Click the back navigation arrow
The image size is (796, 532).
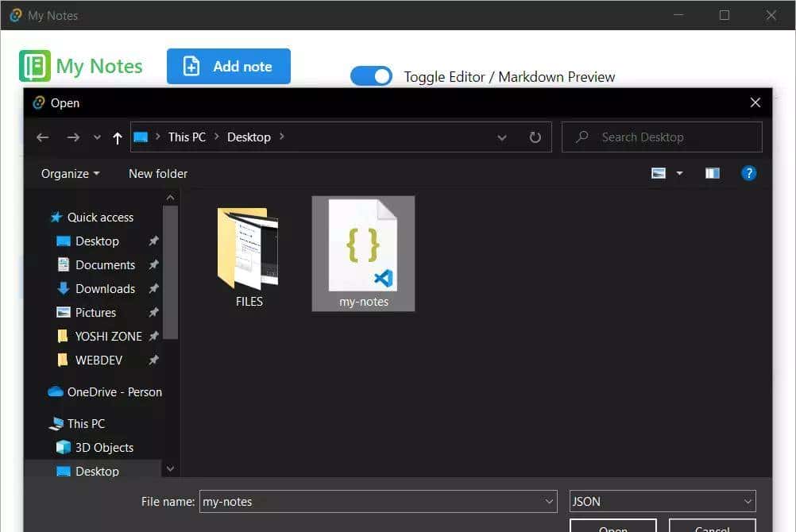coord(43,137)
